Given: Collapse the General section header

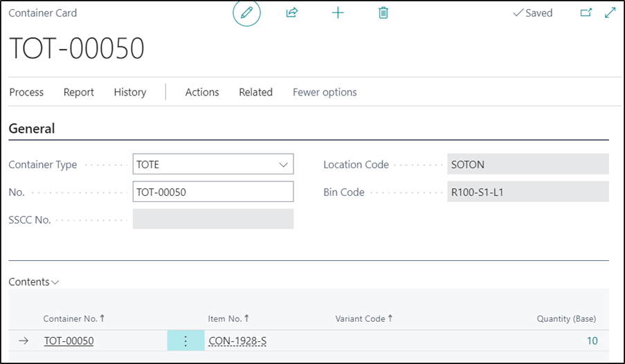Looking at the screenshot, I should [32, 129].
